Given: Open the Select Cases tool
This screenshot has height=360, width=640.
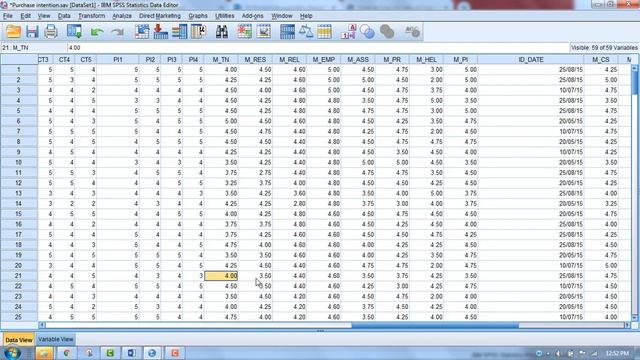Looking at the screenshot, I should click(x=324, y=31).
